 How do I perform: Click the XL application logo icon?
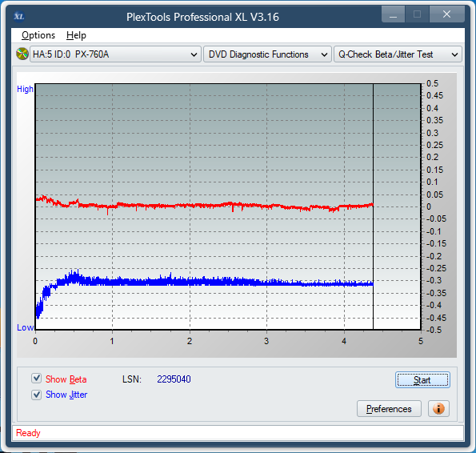pos(19,16)
